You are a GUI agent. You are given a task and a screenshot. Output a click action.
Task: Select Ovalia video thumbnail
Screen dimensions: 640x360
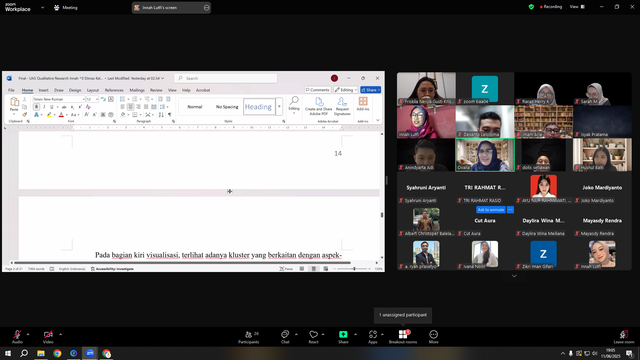point(485,155)
